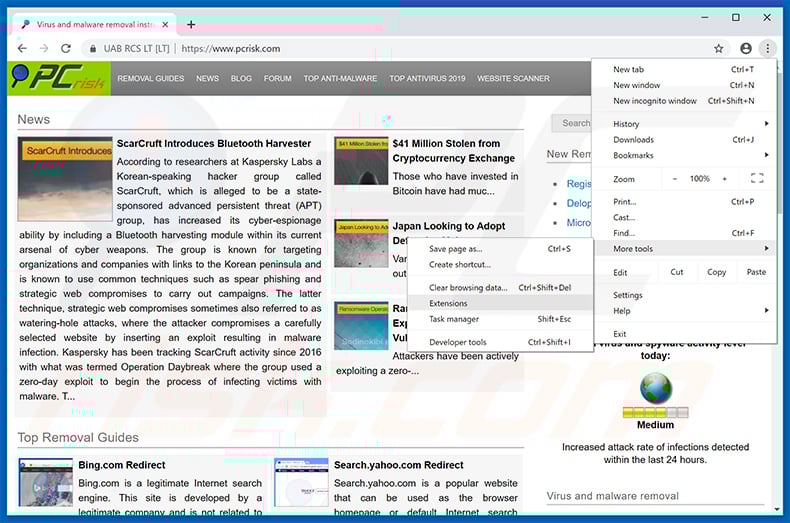Click the Bing.com Redirect thumbnail
Image resolution: width=790 pixels, height=523 pixels.
tap(46, 482)
